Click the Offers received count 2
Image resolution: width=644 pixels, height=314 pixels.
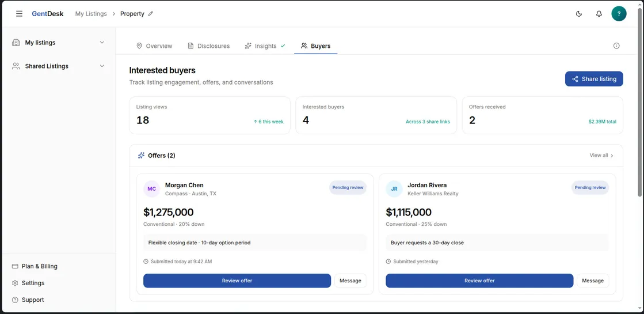click(x=472, y=120)
